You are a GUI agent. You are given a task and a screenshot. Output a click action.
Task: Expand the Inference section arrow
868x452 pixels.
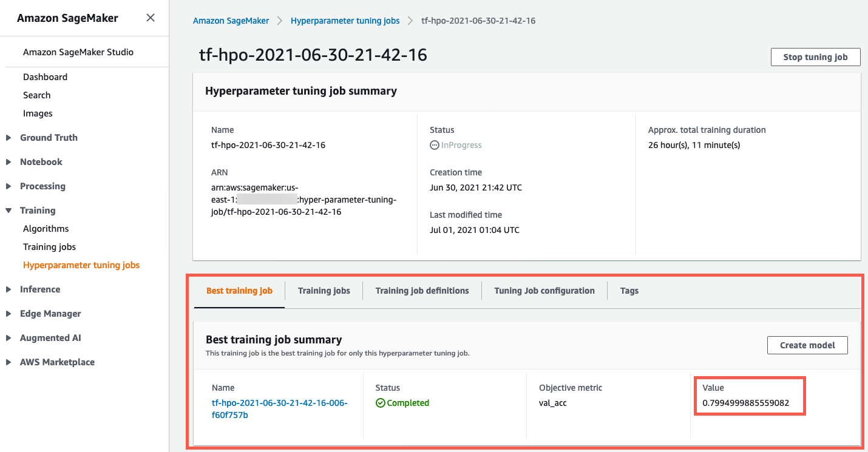8,289
